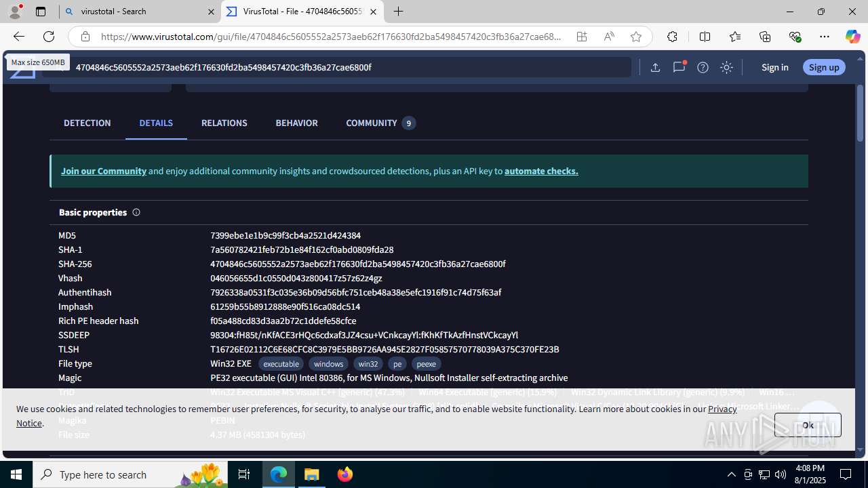Add page to favorites star icon

pos(636,37)
